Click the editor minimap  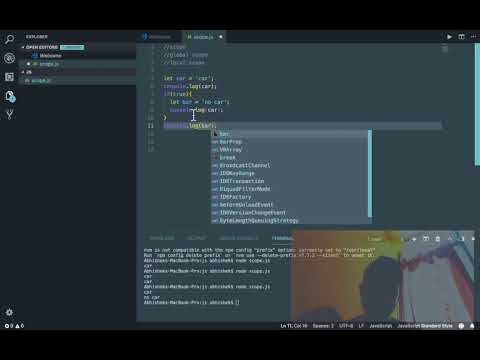444,49
